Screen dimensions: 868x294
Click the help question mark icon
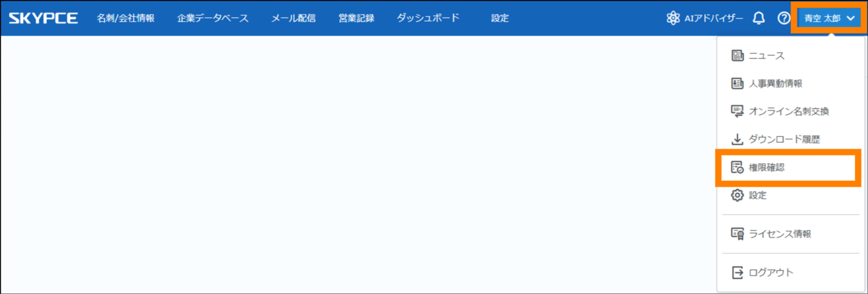tap(783, 18)
